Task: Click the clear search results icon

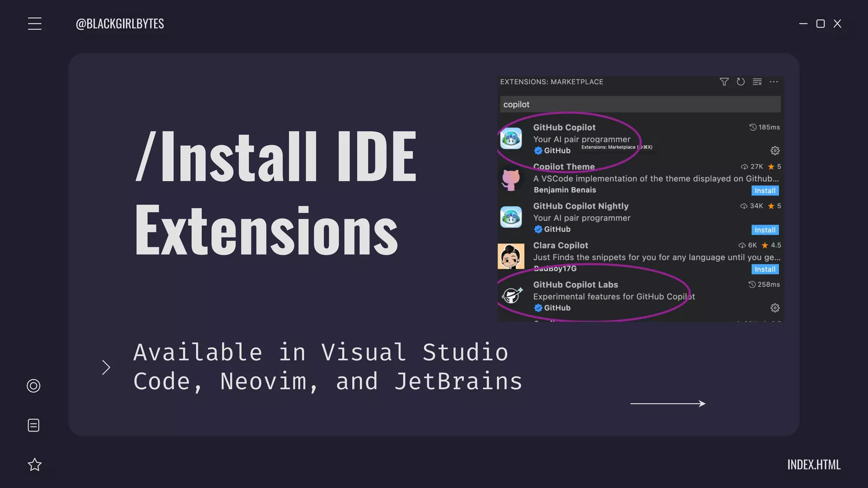Action: click(757, 82)
